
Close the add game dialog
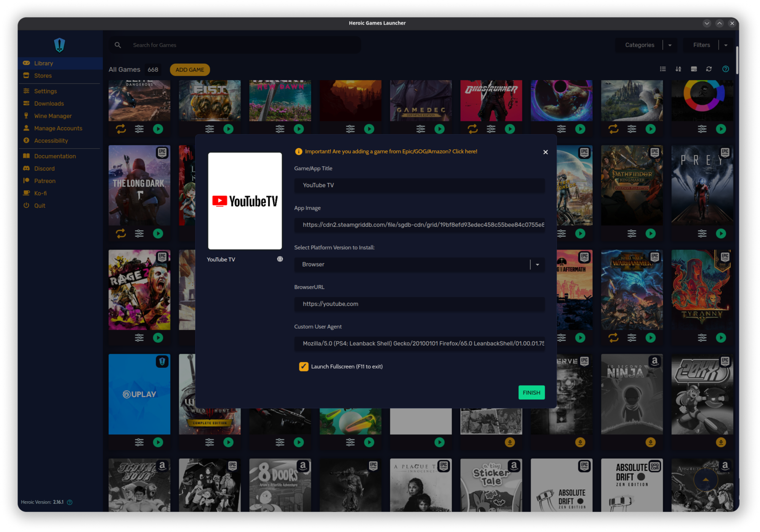[546, 152]
